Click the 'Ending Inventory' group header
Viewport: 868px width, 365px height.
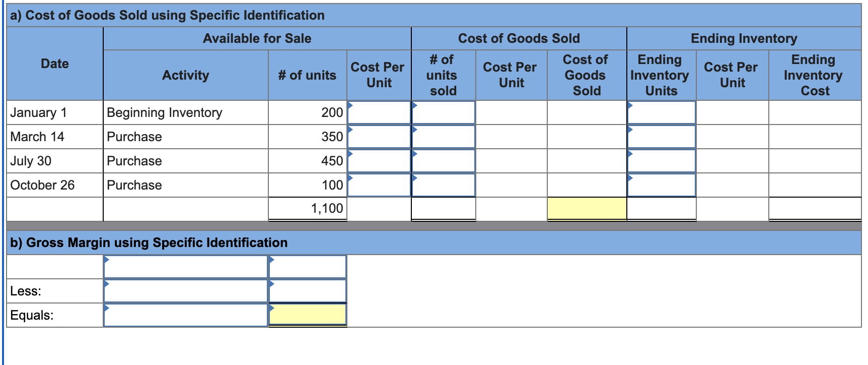[744, 38]
